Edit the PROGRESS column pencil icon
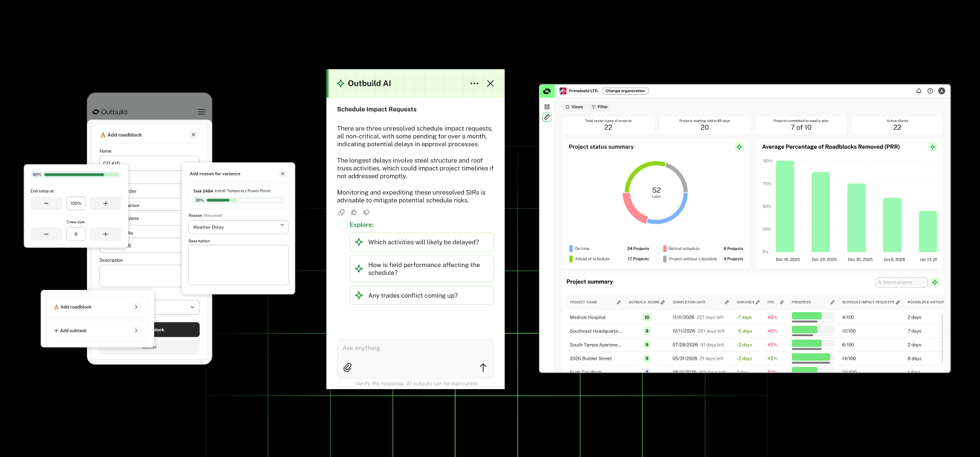Viewport: 980px width, 457px height. tap(832, 302)
